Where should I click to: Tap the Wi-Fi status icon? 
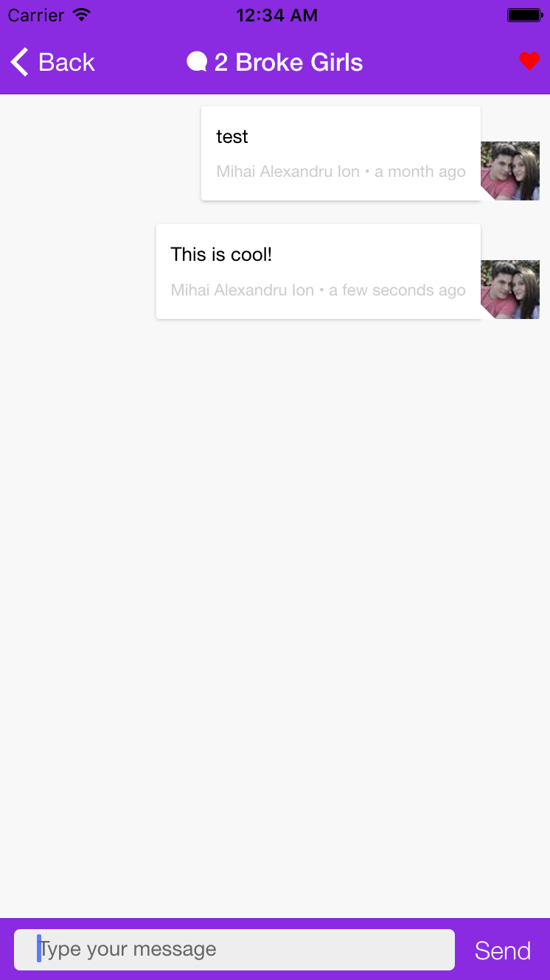pyautogui.click(x=82, y=15)
